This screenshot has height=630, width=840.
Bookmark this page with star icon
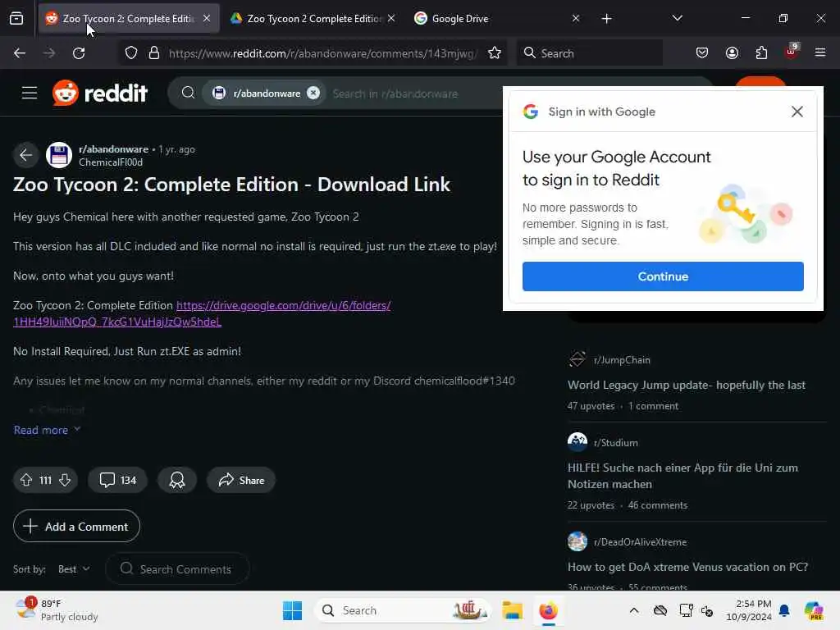click(x=495, y=53)
